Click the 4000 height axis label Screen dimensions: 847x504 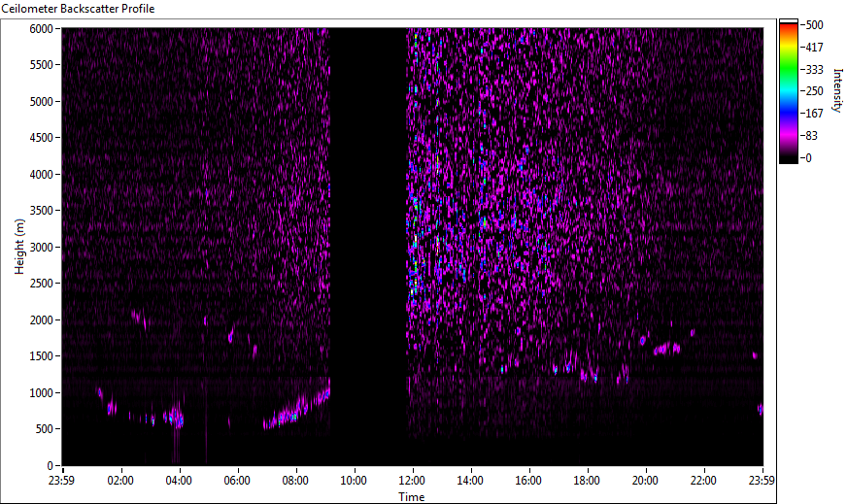[x=42, y=175]
